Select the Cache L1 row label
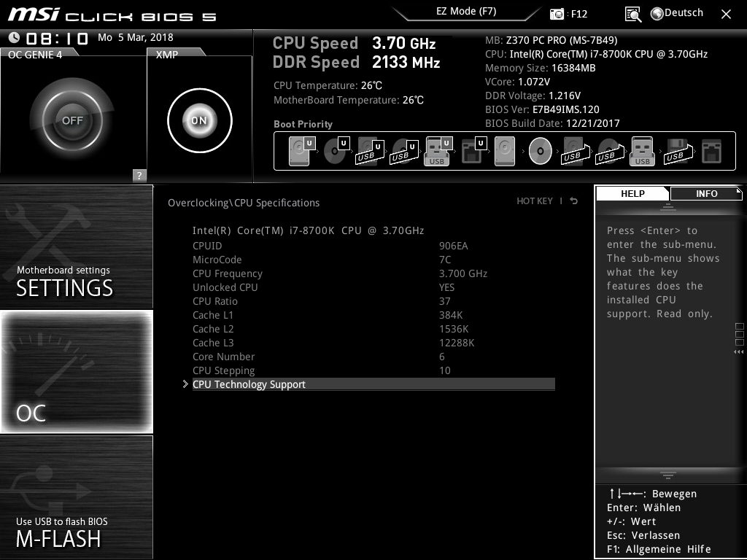Viewport: 747px width, 560px height. (213, 315)
